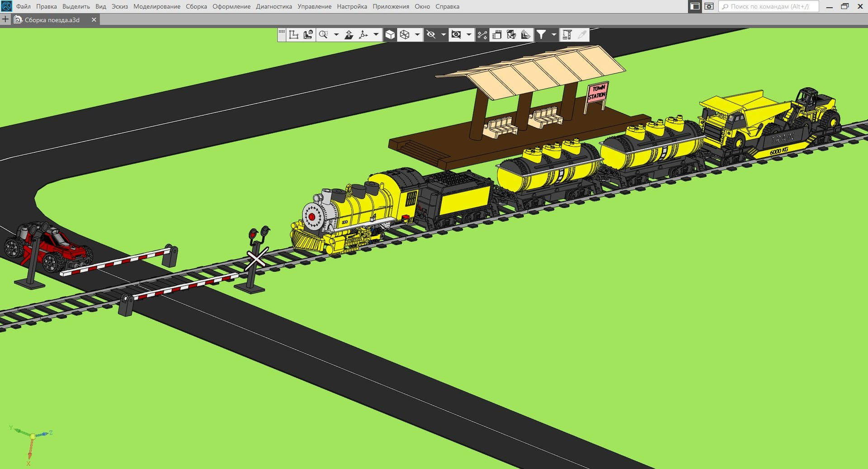
Task: Open the Файл menu
Action: tap(24, 6)
